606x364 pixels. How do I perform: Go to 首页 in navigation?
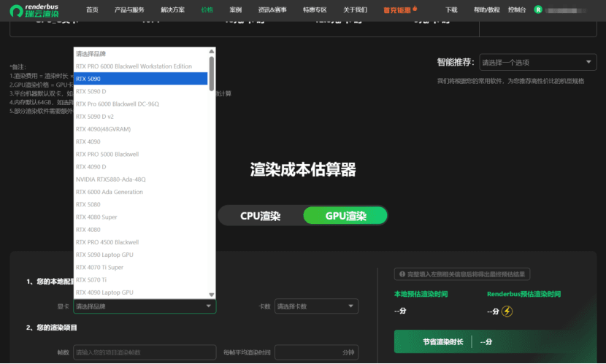[x=92, y=9]
